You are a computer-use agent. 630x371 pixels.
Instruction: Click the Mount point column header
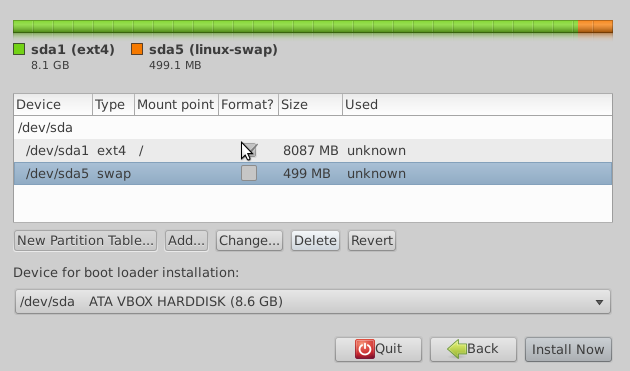coord(176,105)
